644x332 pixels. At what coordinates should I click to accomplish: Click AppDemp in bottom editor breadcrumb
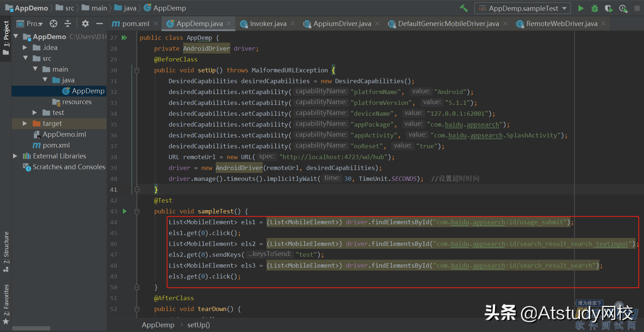pos(158,325)
